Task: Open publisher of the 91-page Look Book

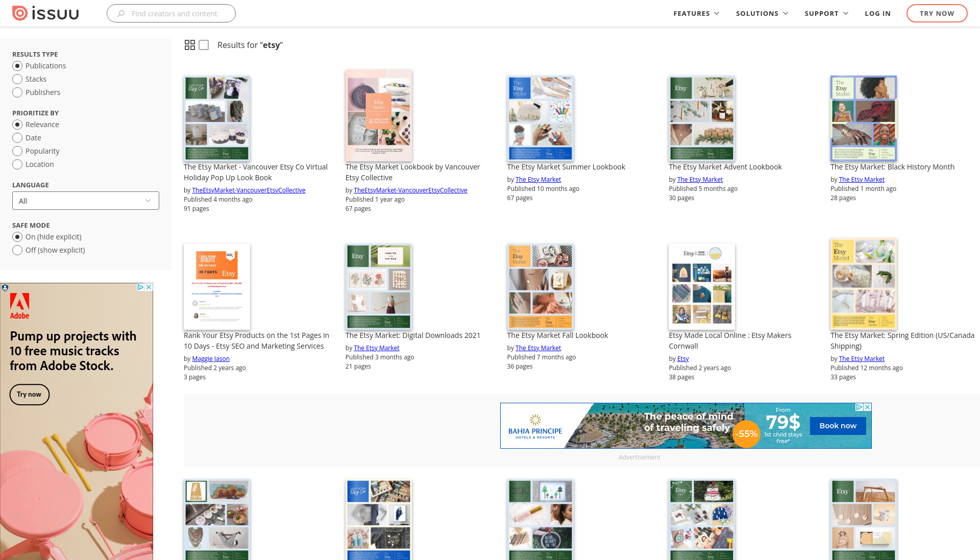Action: [249, 190]
